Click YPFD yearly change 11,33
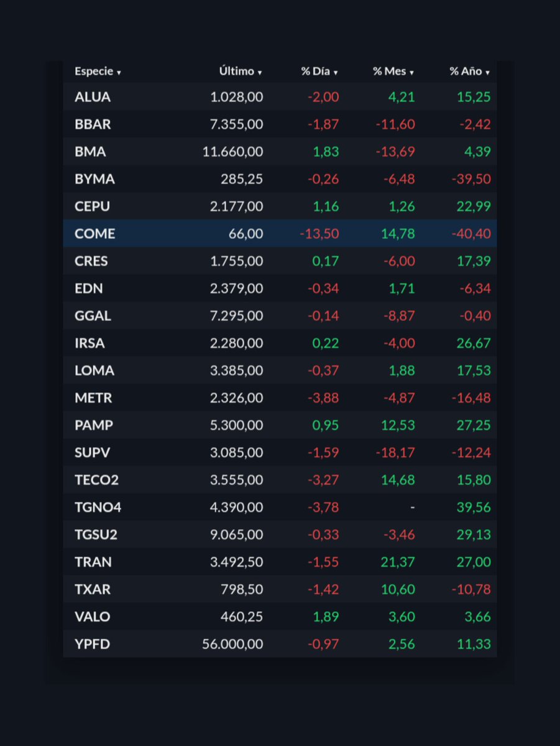Screen dimensions: 560x746 474,644
